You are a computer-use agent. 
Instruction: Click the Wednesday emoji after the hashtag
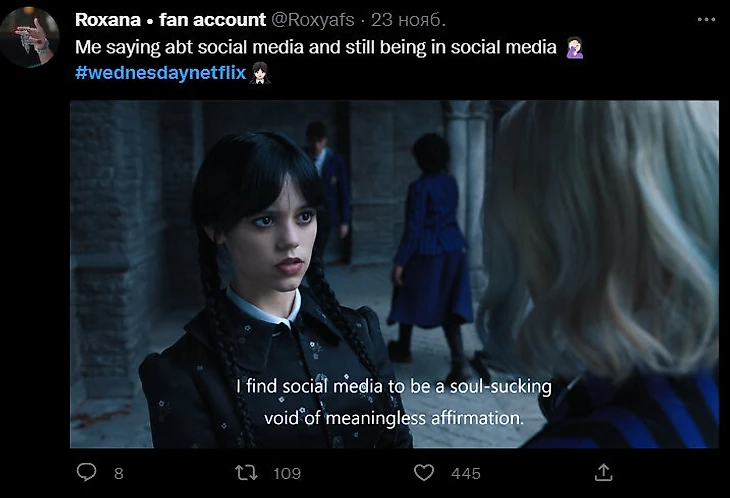pyautogui.click(x=260, y=73)
